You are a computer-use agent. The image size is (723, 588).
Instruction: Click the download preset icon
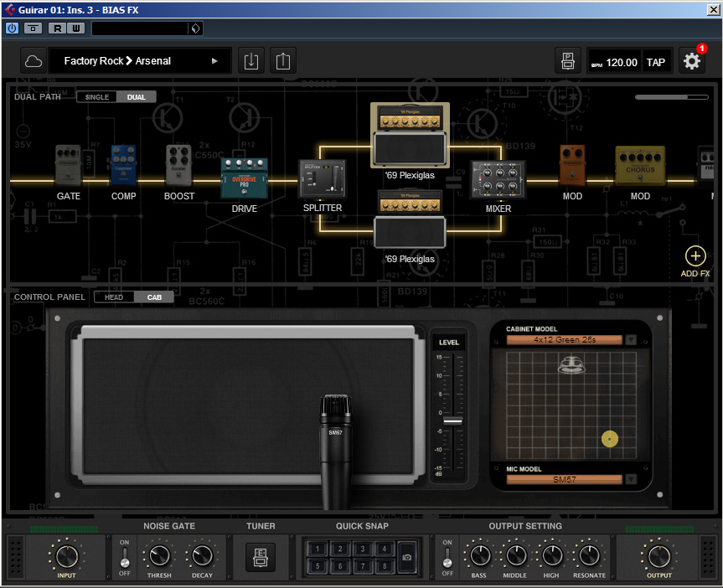[x=250, y=61]
